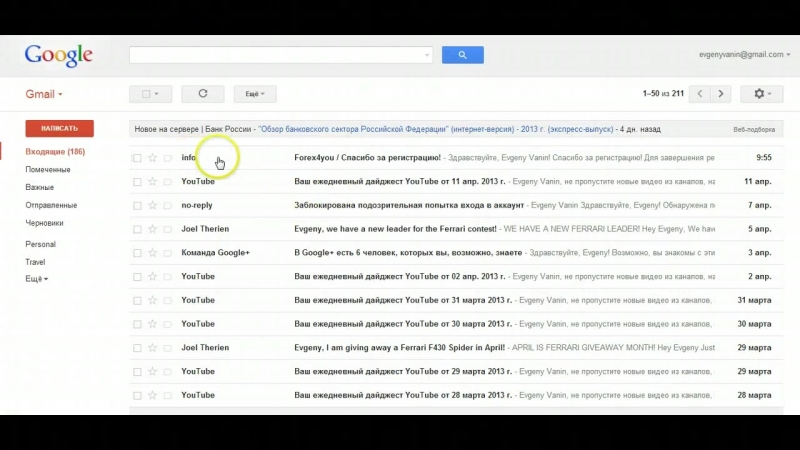Screen dimensions: 800x450
Task: Mark Joel Therien 5 апр. email important
Action: (167, 229)
